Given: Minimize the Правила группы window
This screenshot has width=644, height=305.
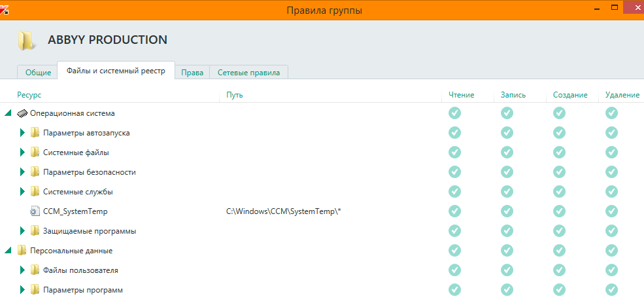Looking at the screenshot, I should (597, 8).
